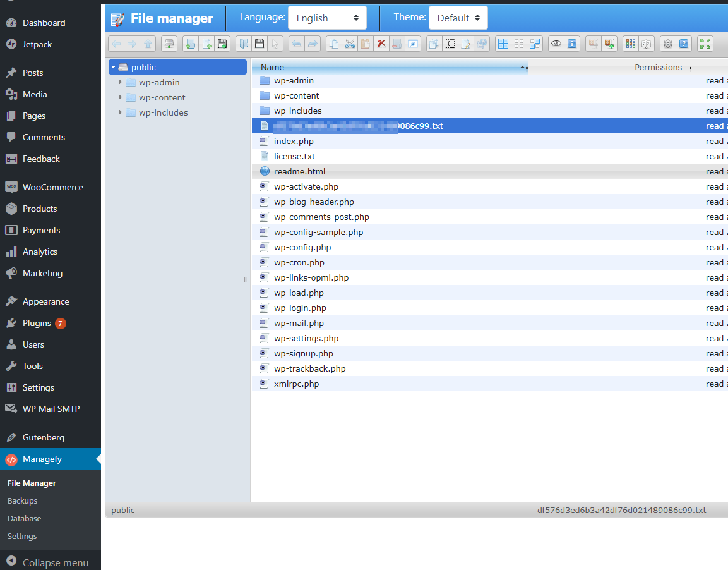
Task: Create an archive with the archive icon
Action: click(x=609, y=44)
